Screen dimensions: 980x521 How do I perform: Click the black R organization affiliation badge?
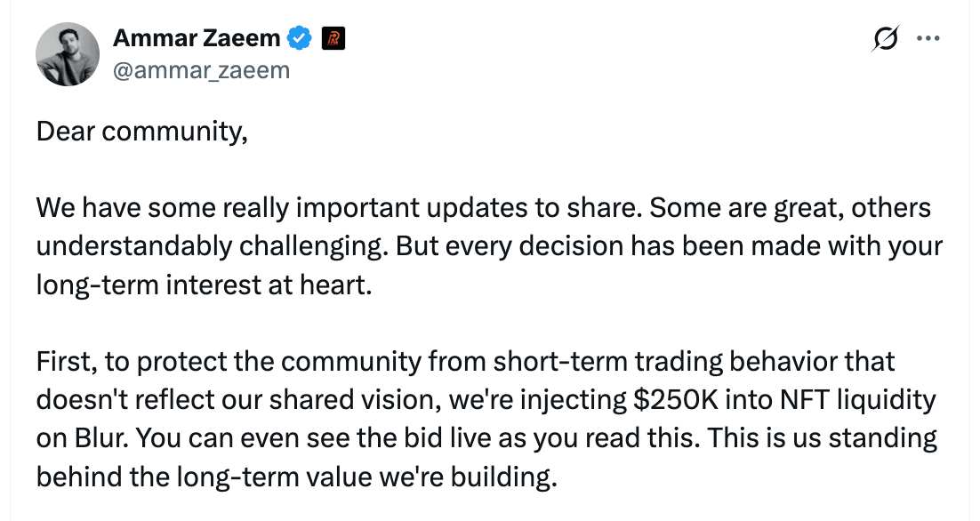(x=333, y=37)
